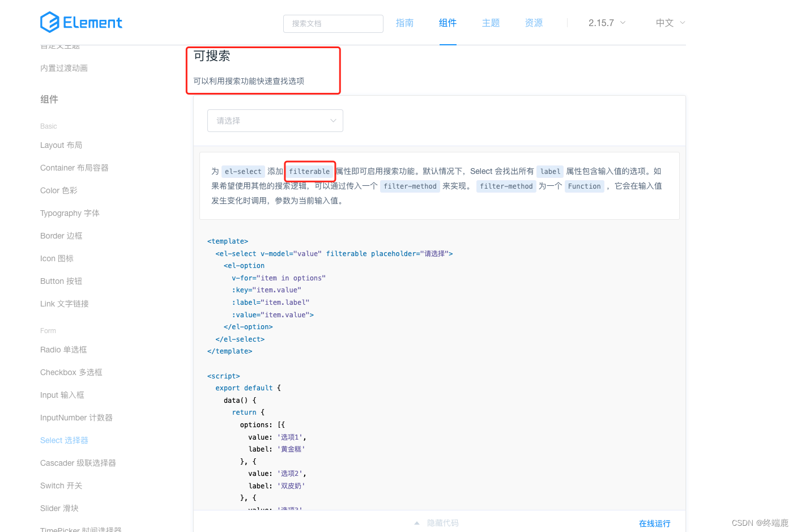Viewport: 797px width, 532px height.
Task: Go to 内置过渡动画 sidebar page
Action: [64, 68]
